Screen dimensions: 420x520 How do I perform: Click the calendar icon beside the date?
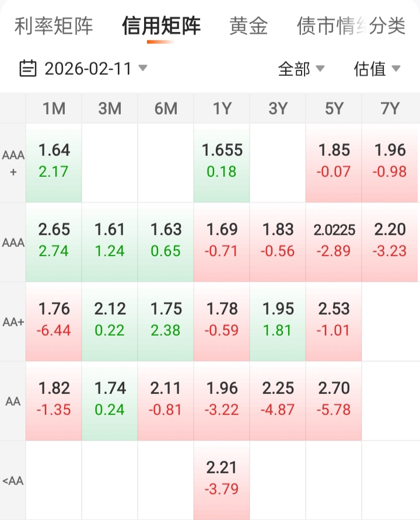point(27,68)
